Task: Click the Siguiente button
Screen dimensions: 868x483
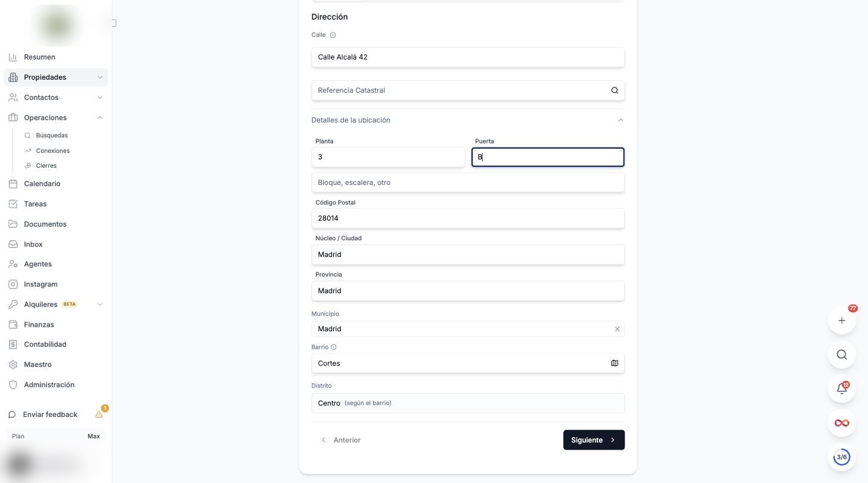Action: [x=594, y=440]
